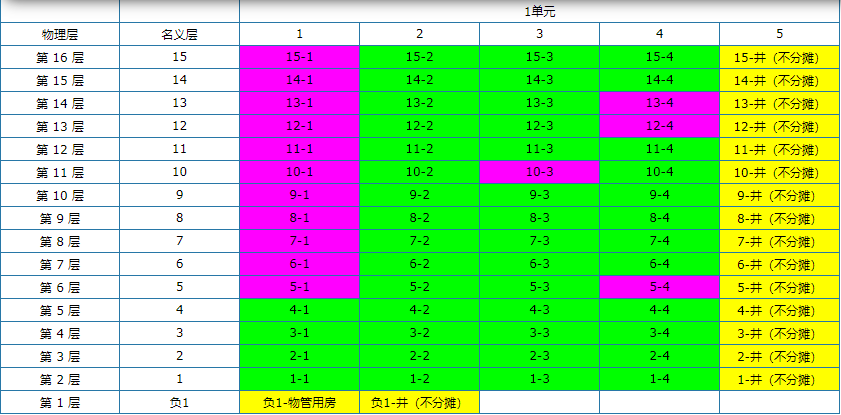Click the 名义层 column header
The width and height of the screenshot is (841, 415).
[179, 34]
